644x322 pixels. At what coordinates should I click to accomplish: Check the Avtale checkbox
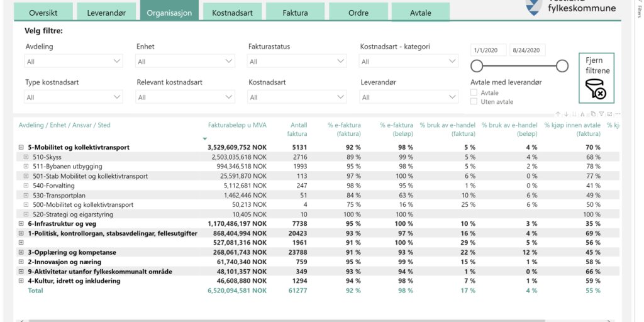point(474,93)
